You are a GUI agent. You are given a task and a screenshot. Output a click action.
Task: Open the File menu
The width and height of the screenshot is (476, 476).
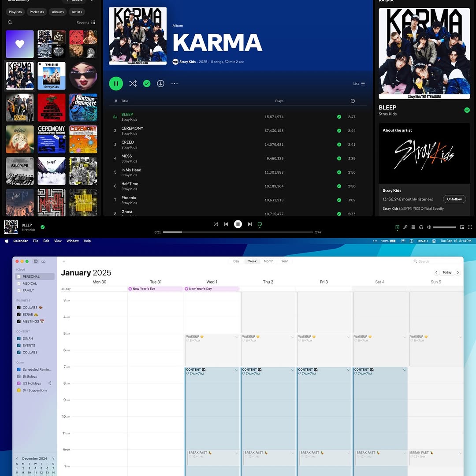pyautogui.click(x=36, y=241)
